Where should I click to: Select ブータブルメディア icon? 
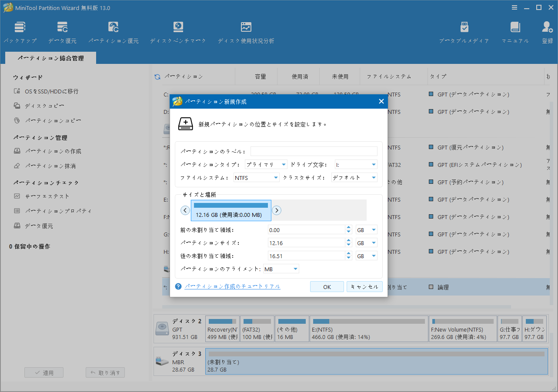click(x=464, y=31)
